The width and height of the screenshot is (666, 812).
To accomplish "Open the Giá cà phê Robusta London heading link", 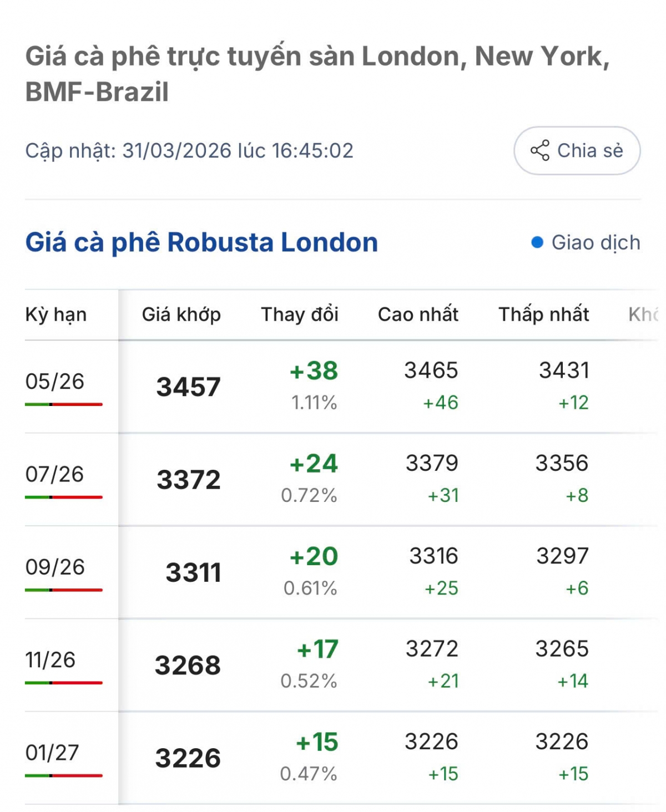I will (x=201, y=242).
